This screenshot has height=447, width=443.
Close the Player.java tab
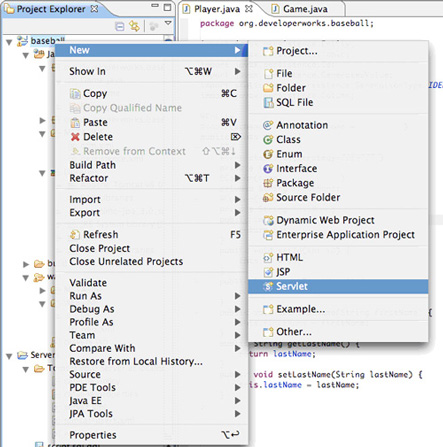pos(249,9)
